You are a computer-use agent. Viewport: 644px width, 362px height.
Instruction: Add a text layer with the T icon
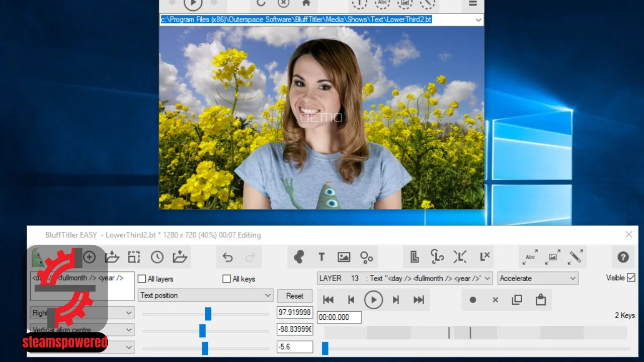pyautogui.click(x=321, y=257)
